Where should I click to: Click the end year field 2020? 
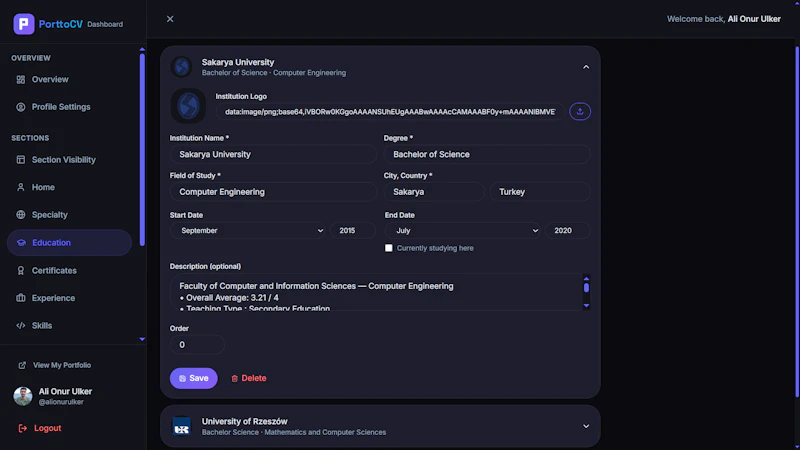coord(567,231)
